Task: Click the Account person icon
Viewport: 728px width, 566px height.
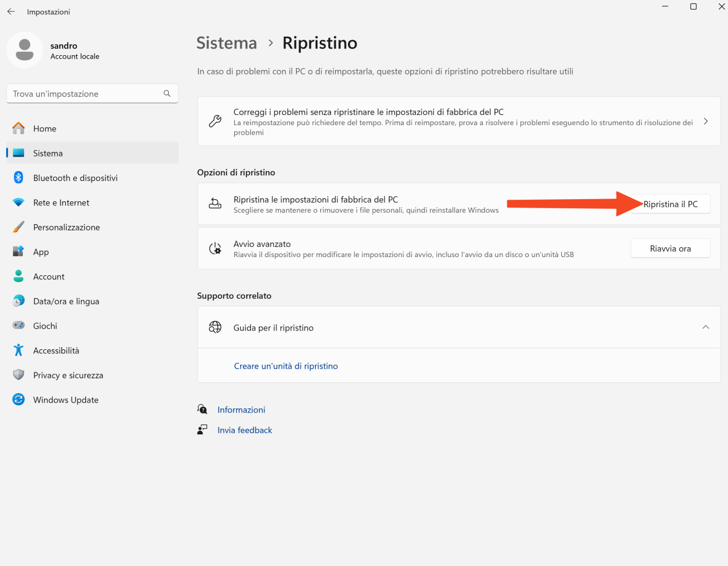Action: (x=19, y=276)
